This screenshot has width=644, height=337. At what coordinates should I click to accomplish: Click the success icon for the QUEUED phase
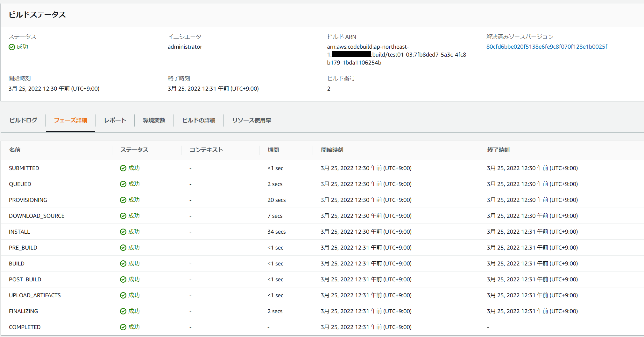[x=123, y=184]
